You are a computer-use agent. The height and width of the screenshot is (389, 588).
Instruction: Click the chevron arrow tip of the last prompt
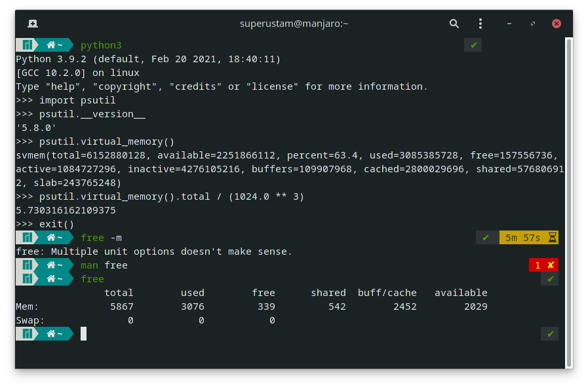72,333
